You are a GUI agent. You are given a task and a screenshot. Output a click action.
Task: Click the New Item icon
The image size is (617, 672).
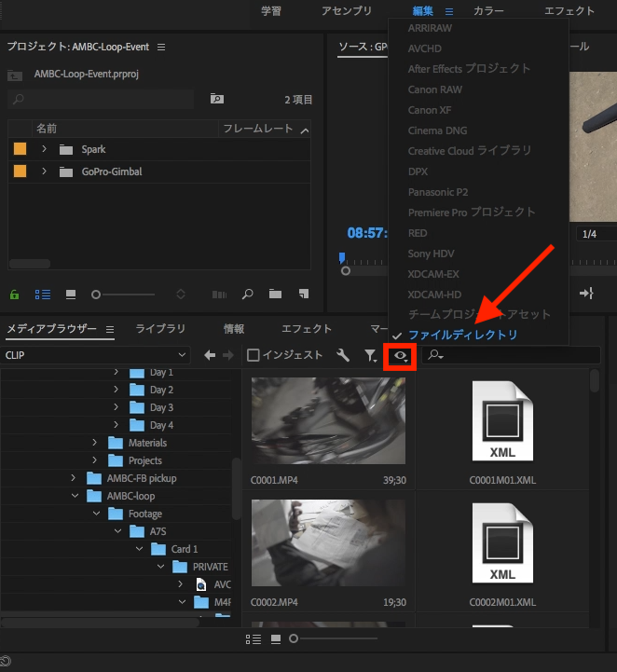point(304,294)
